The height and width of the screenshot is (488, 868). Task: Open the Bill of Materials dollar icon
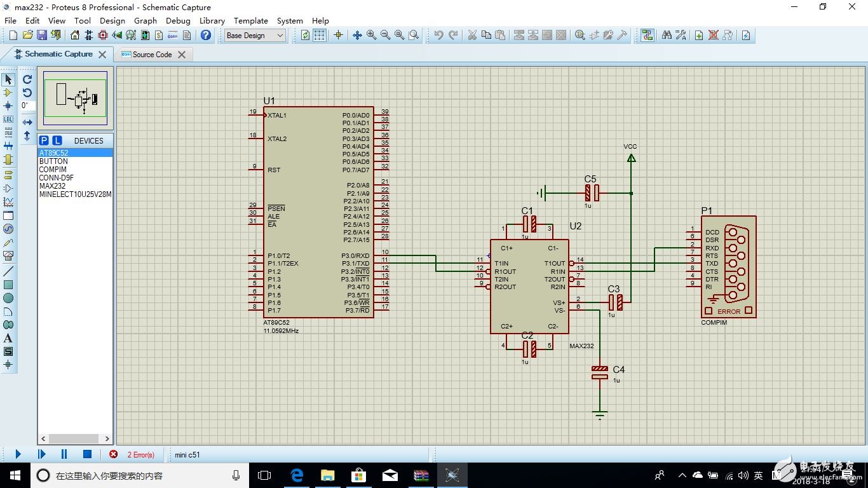pyautogui.click(x=159, y=36)
